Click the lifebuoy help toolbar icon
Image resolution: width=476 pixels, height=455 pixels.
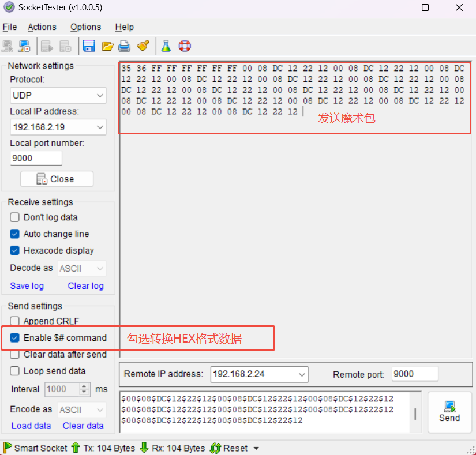point(185,46)
